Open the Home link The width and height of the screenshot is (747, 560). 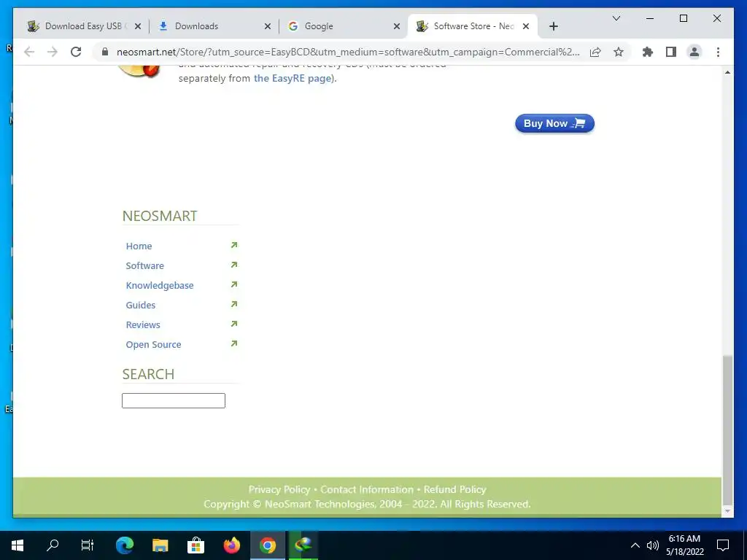139,246
